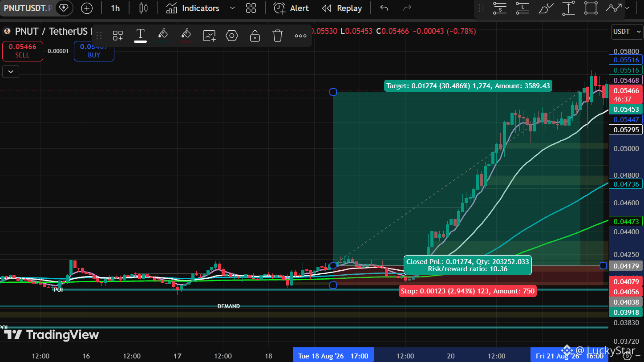Click the 0.00001 spread value
Screen dimensions: 644x362
pos(58,51)
